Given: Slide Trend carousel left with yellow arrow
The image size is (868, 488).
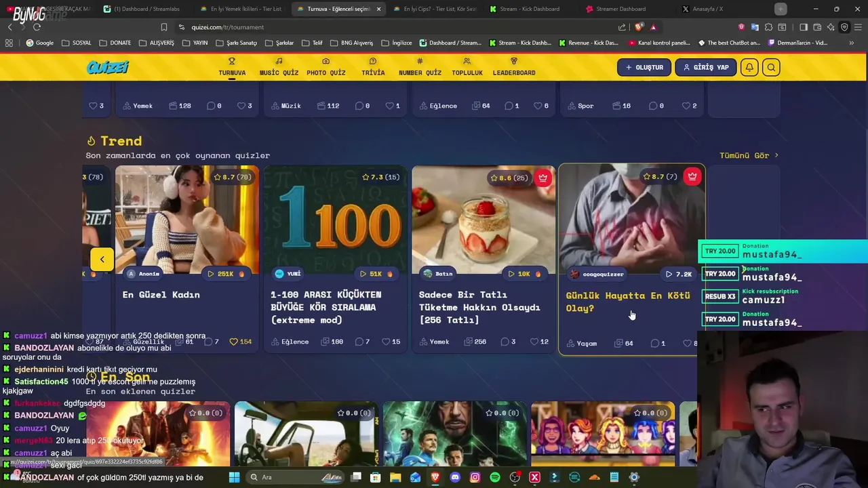Looking at the screenshot, I should click(x=102, y=259).
